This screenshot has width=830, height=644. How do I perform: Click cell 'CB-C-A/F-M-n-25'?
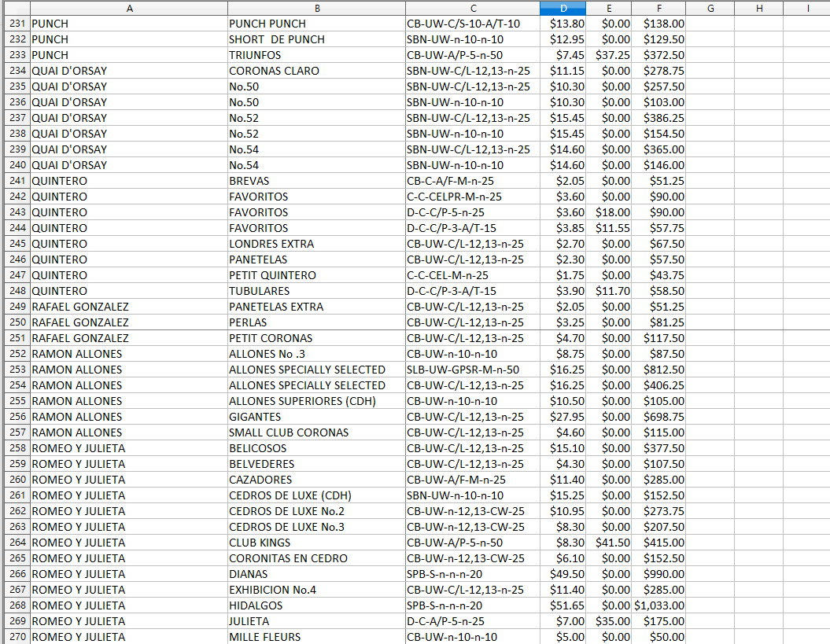(473, 181)
